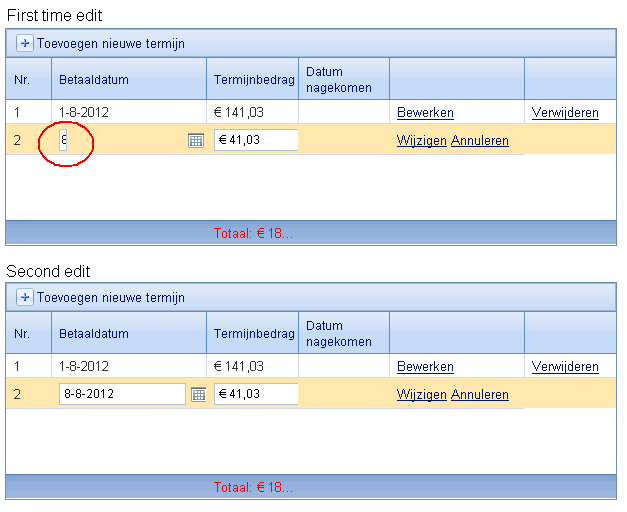Image resolution: width=627 pixels, height=512 pixels.
Task: Click Wijzigen link in First time edit grid
Action: point(421,141)
